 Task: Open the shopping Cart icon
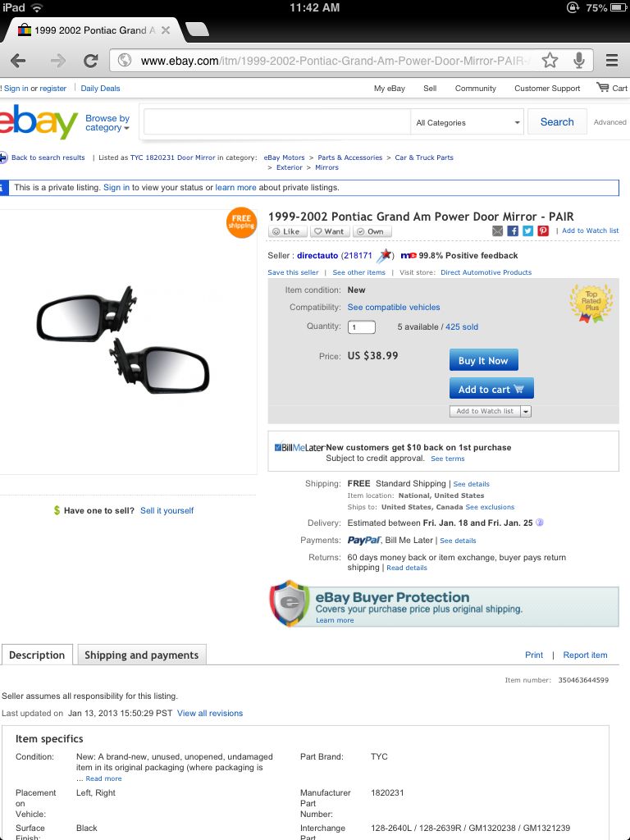612,88
